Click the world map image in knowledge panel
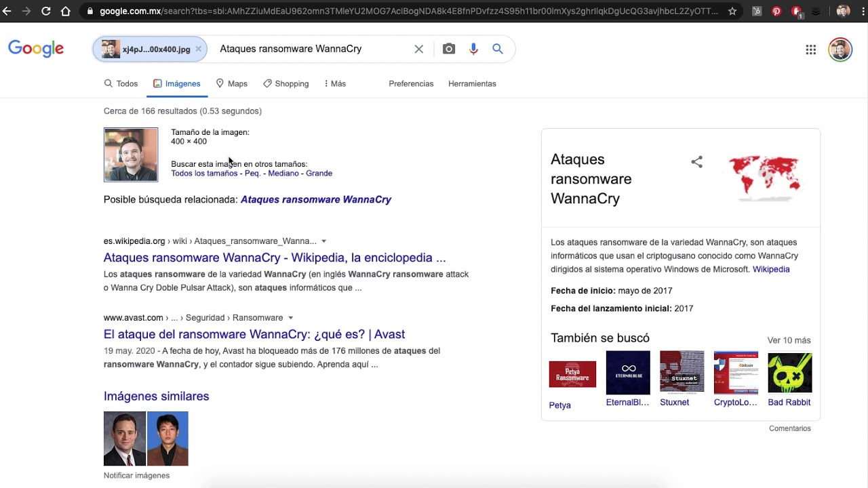The width and height of the screenshot is (868, 488). 765,178
